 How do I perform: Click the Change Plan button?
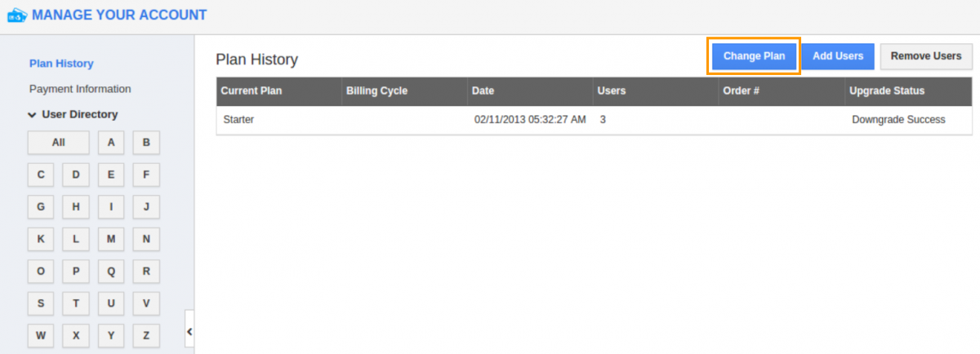[x=754, y=56]
